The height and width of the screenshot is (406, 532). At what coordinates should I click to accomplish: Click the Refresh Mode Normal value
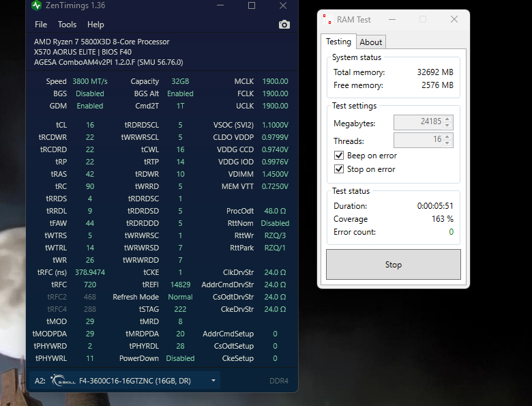180,297
